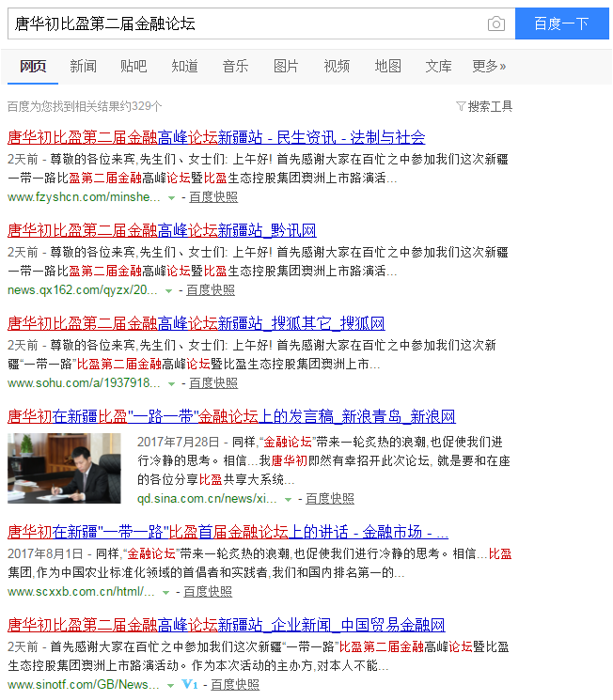Switch to the 图片 tab
The image size is (613, 700).
tap(286, 66)
